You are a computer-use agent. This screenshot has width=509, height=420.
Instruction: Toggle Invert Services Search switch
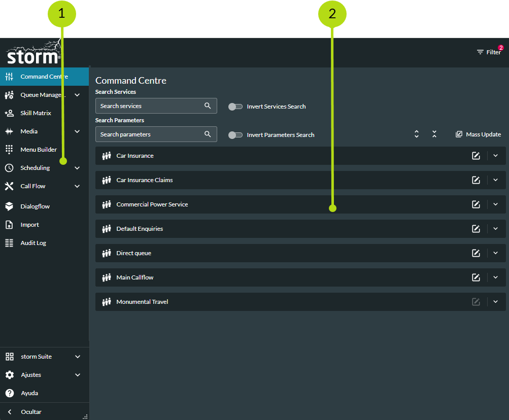[235, 107]
